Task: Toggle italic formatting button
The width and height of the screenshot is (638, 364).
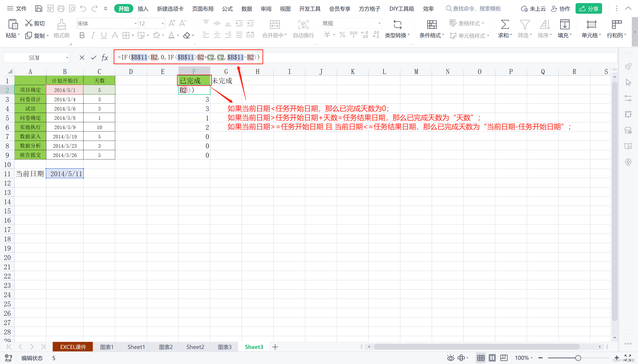Action: pyautogui.click(x=93, y=35)
